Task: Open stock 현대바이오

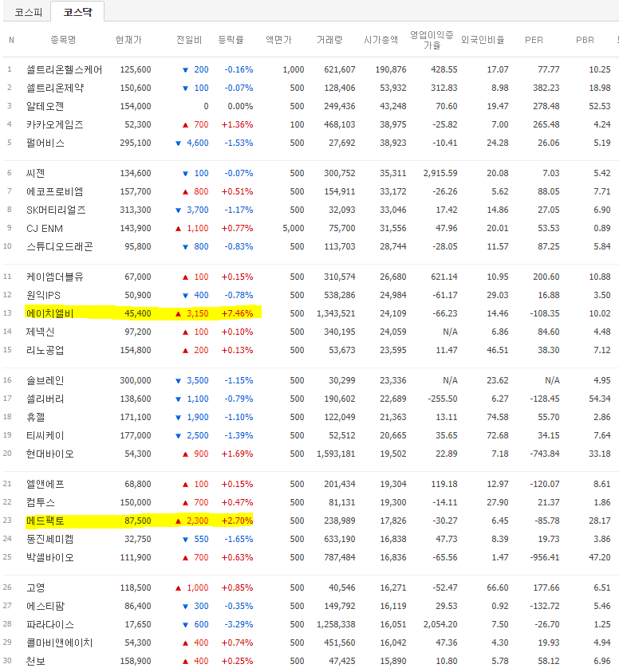Action: coord(49,454)
